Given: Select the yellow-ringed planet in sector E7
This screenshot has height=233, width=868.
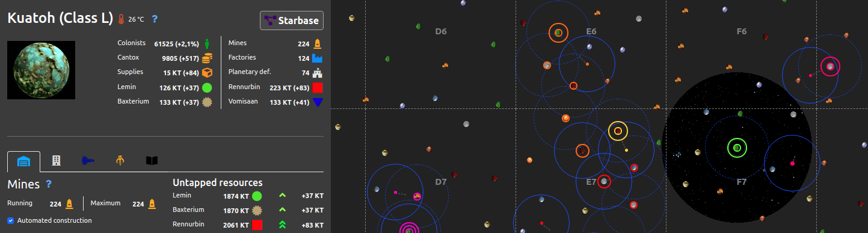Looking at the screenshot, I should coord(618,131).
